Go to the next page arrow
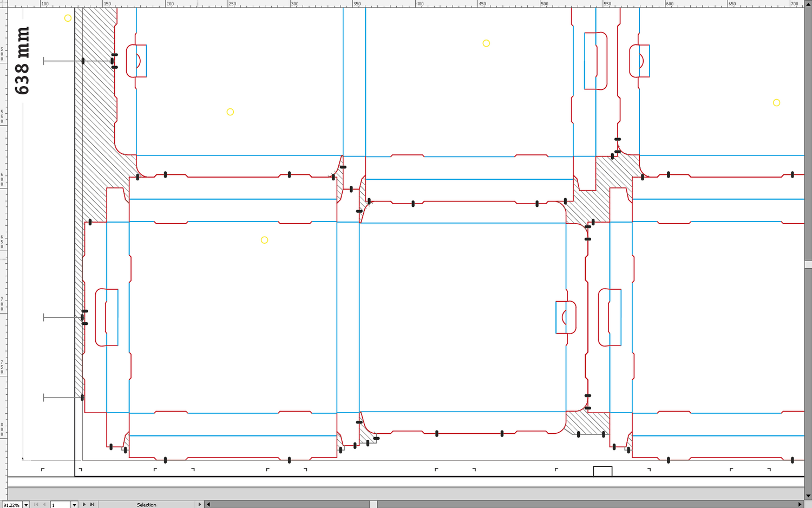Image resolution: width=812 pixels, height=508 pixels. coord(84,504)
